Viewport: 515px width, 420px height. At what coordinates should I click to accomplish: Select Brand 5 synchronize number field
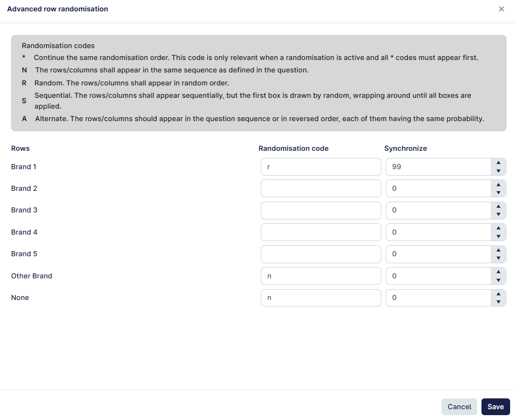click(x=439, y=254)
